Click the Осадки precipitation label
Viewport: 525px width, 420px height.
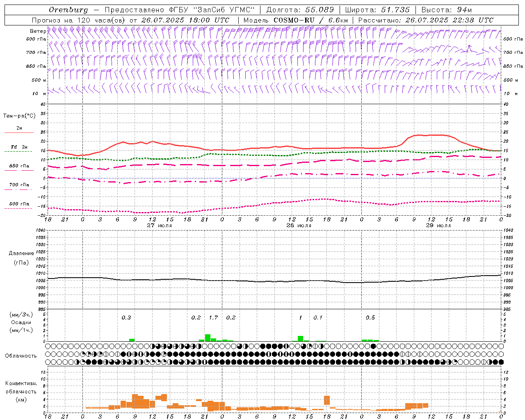(x=21, y=322)
